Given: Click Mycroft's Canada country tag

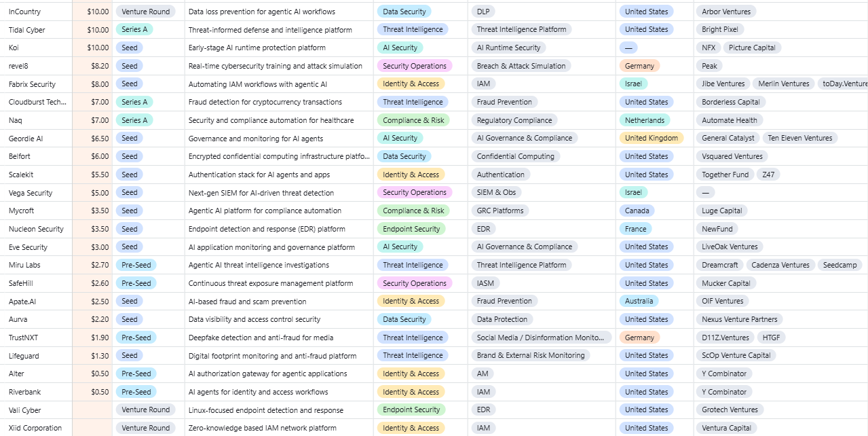Looking at the screenshot, I should pos(637,211).
